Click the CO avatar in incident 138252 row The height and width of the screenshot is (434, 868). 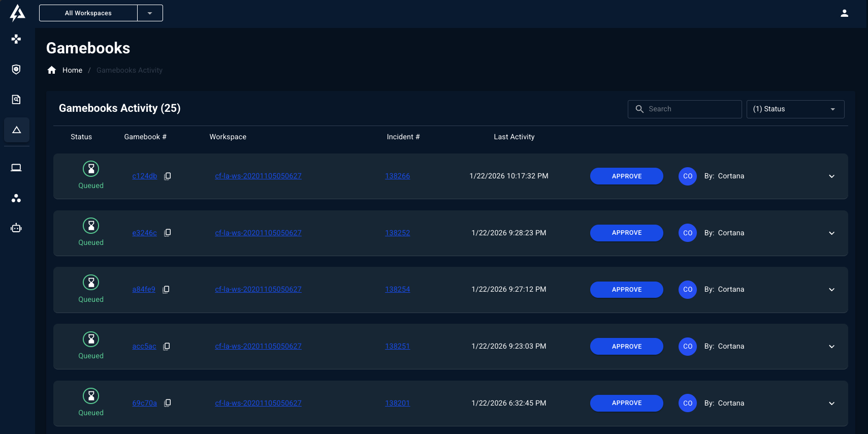tap(688, 233)
